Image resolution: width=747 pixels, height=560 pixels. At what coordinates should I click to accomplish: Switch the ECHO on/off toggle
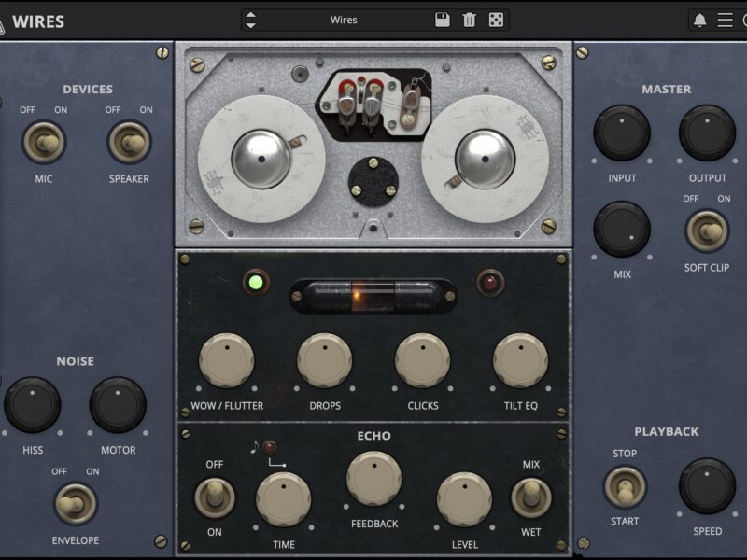tap(214, 497)
